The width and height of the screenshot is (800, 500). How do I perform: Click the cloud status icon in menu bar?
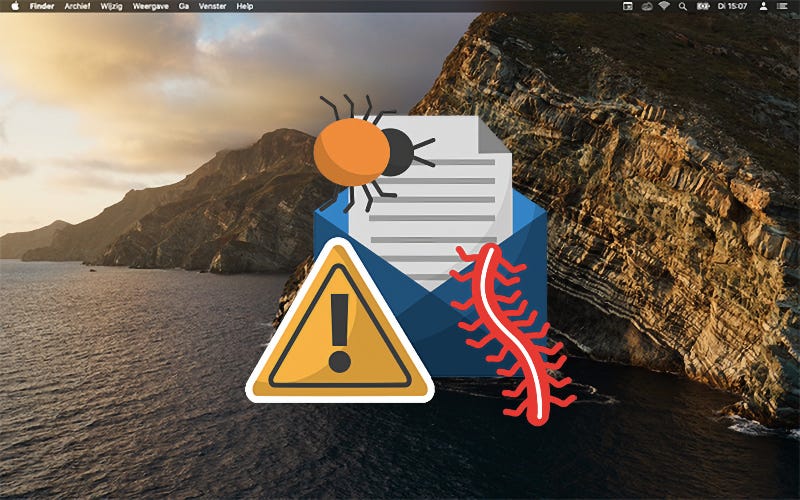pyautogui.click(x=647, y=6)
